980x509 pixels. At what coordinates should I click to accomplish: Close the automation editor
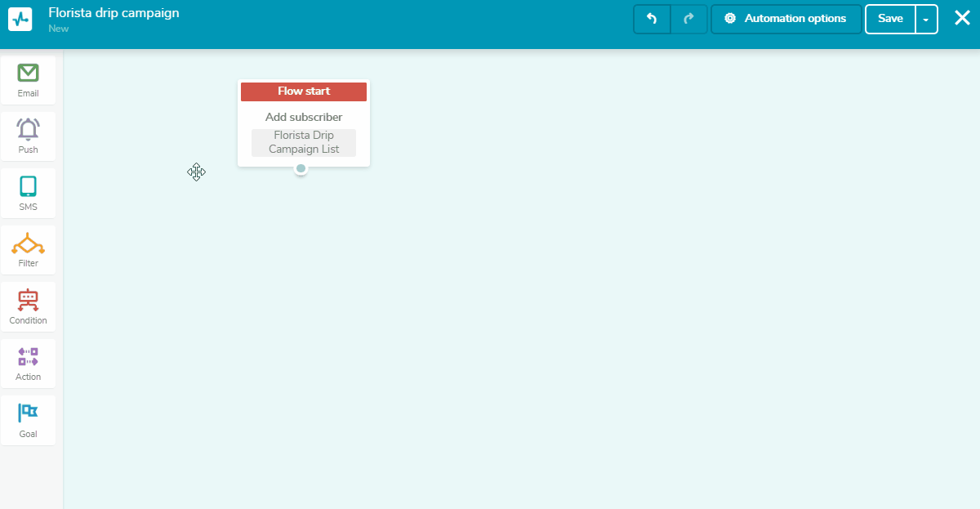pos(962,18)
